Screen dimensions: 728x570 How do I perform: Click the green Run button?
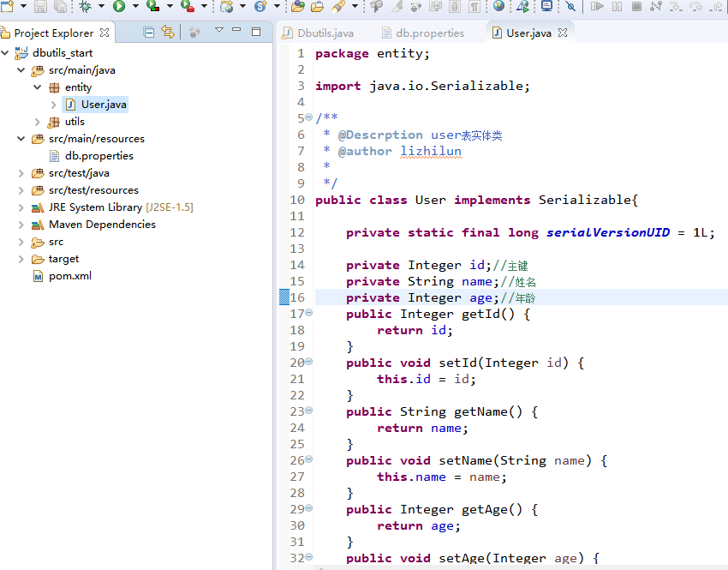[x=119, y=6]
